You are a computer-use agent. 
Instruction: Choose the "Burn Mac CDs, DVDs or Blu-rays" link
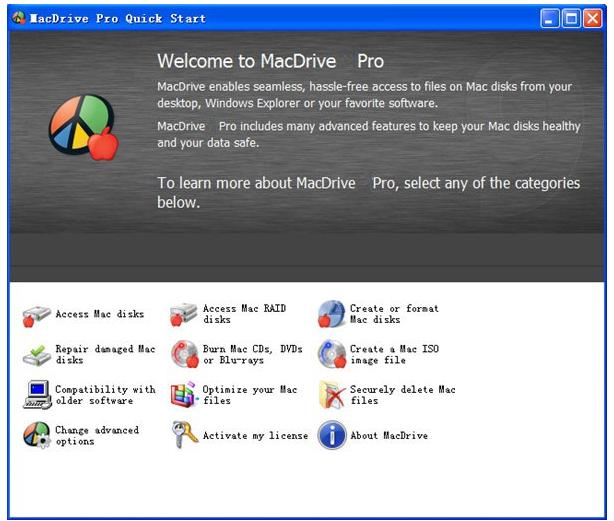tap(252, 355)
